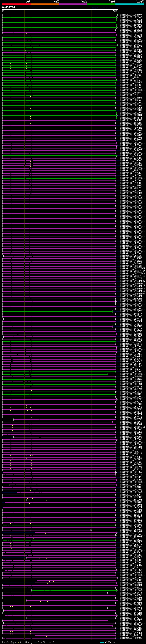Click the purple alignment bar for UniRef100_Q9UTZ4
The height and width of the screenshot is (644, 146).
point(59,30)
